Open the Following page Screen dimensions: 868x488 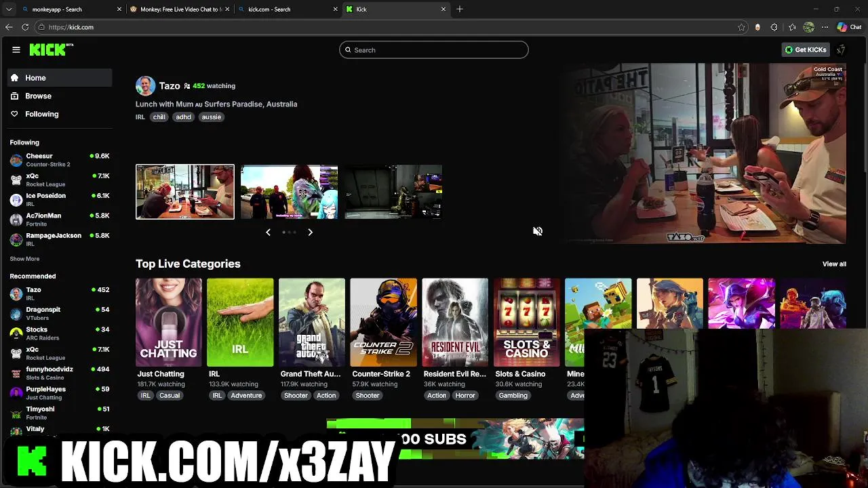[x=60, y=114]
